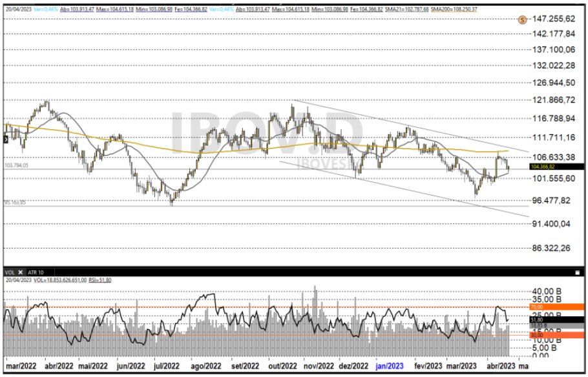Click the VOL panel close X icon
The width and height of the screenshot is (588, 377).
tap(20, 271)
